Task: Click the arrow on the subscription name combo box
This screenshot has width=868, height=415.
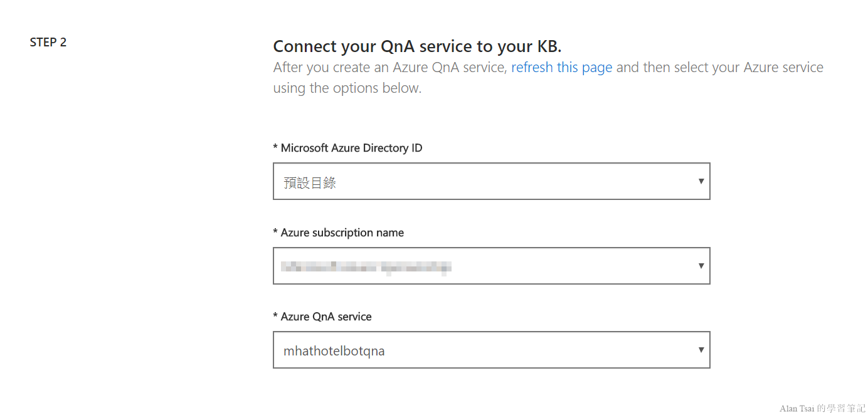Action: [x=701, y=266]
